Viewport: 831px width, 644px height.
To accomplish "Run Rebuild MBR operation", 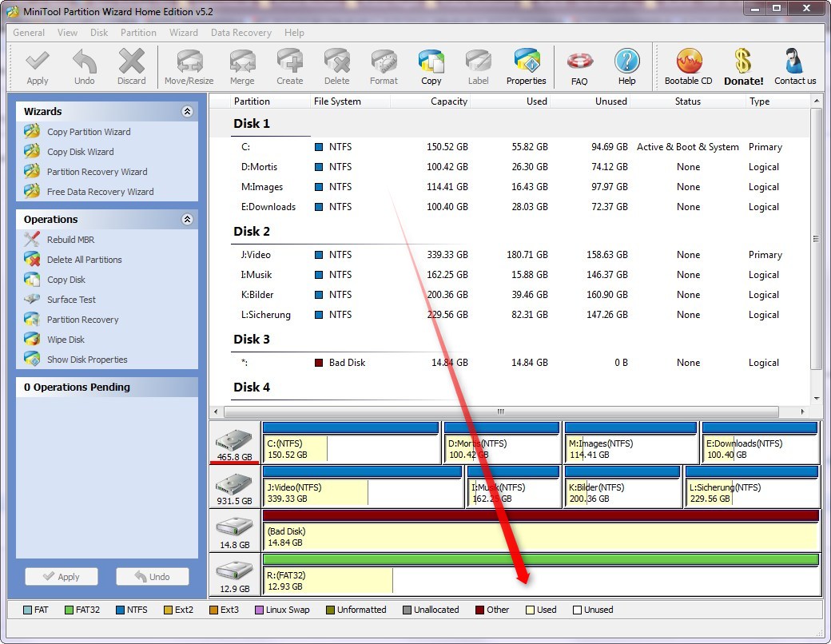I will coord(70,240).
